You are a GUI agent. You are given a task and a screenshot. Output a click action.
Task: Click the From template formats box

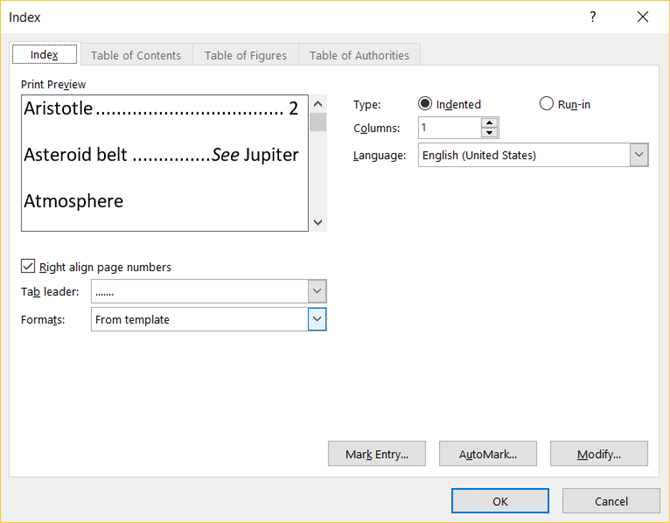(200, 319)
